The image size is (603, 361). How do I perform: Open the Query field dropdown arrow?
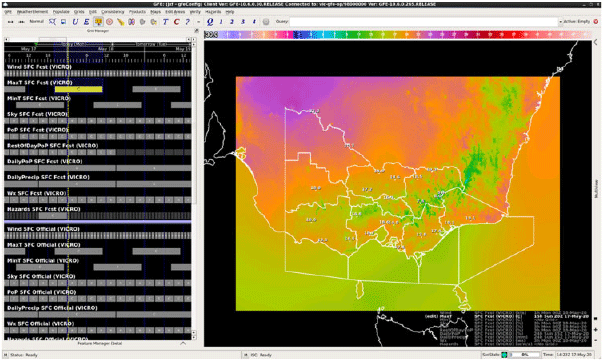(x=560, y=22)
